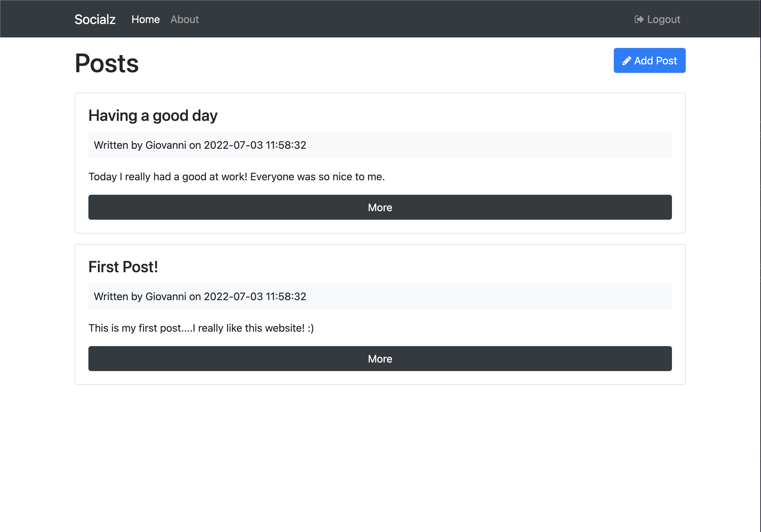The width and height of the screenshot is (761, 532).
Task: Select the Having a good day title
Action: pos(153,116)
